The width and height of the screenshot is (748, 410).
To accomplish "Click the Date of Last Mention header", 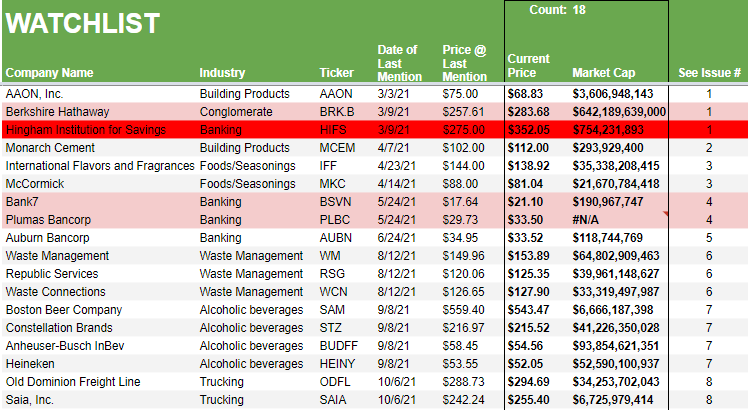I will 400,63.
